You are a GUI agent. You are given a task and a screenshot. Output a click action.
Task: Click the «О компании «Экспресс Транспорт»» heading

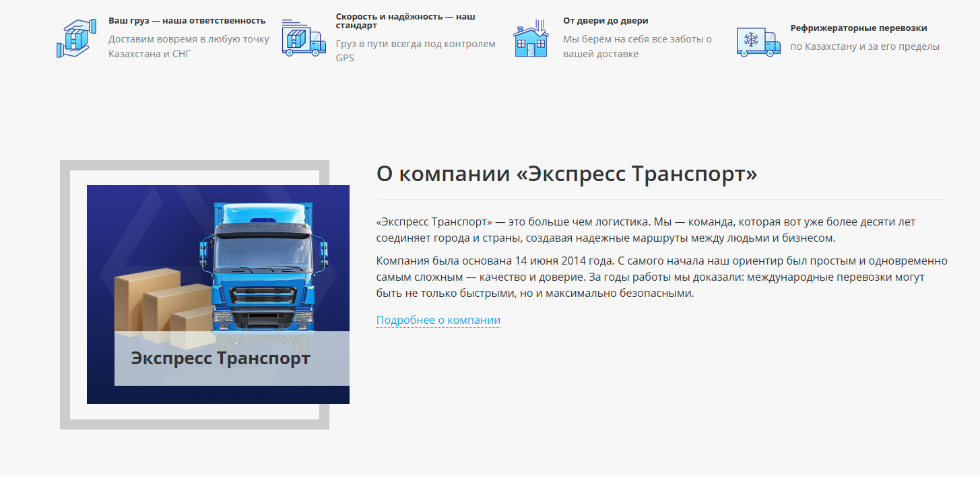(x=566, y=173)
